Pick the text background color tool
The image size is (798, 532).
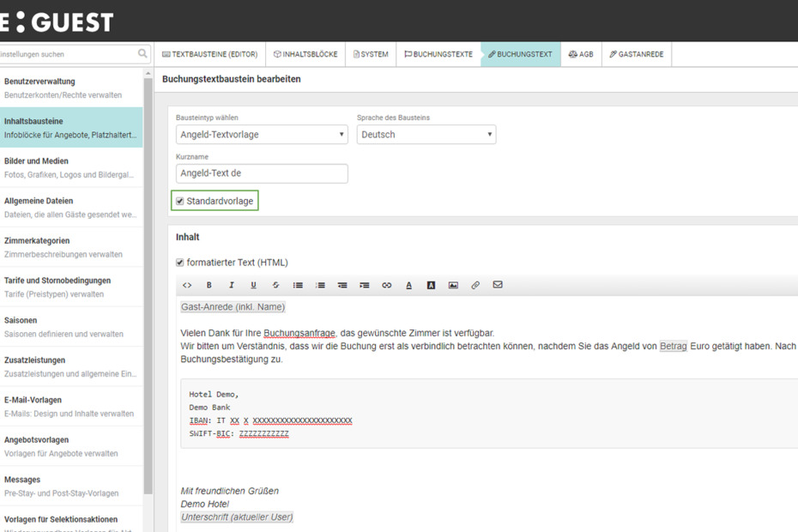tap(431, 285)
